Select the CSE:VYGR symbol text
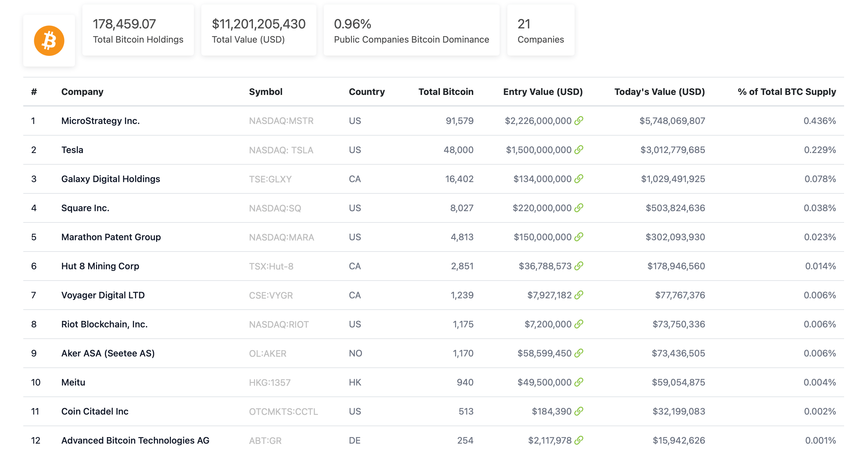The width and height of the screenshot is (868, 452). click(270, 295)
